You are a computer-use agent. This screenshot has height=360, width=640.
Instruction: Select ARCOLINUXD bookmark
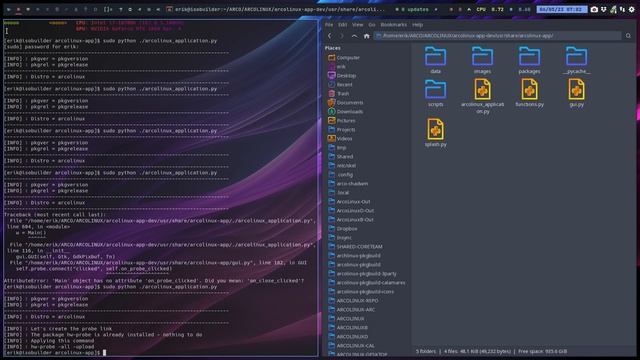tap(348, 336)
